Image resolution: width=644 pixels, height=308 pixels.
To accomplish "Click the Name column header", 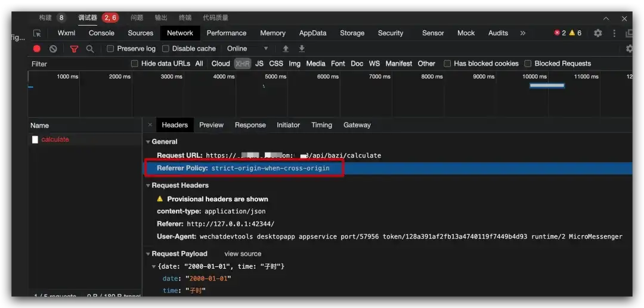I will coord(85,126).
